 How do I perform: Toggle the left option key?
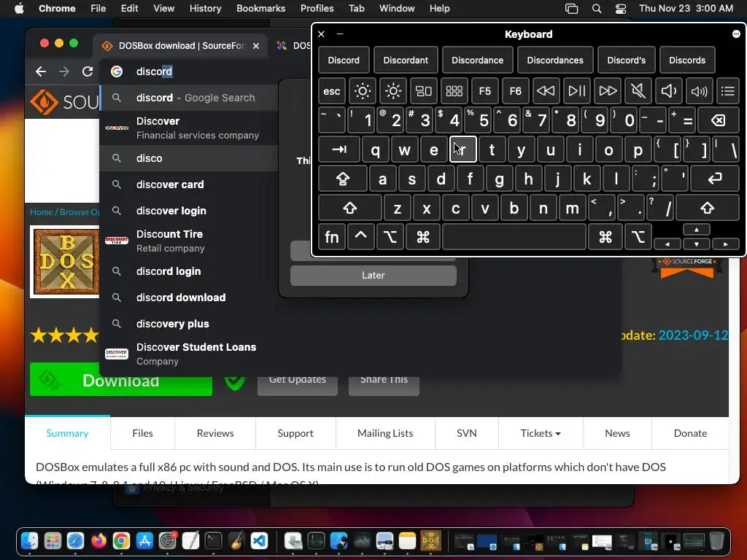[x=390, y=237]
